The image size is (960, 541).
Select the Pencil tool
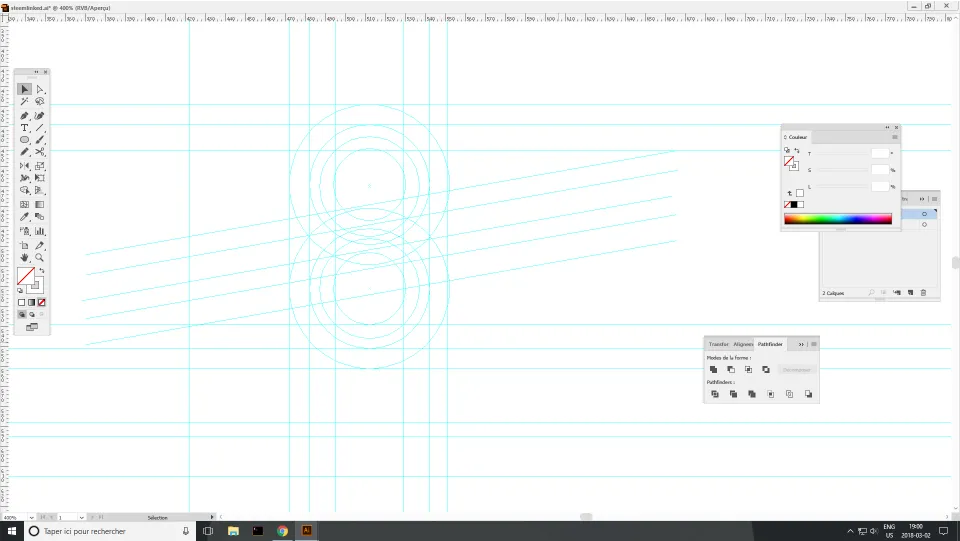point(24,152)
